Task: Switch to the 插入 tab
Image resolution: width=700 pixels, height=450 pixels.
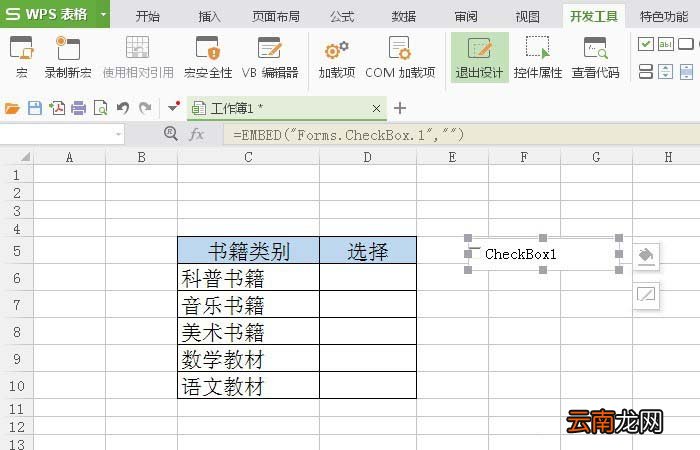Action: [x=209, y=17]
